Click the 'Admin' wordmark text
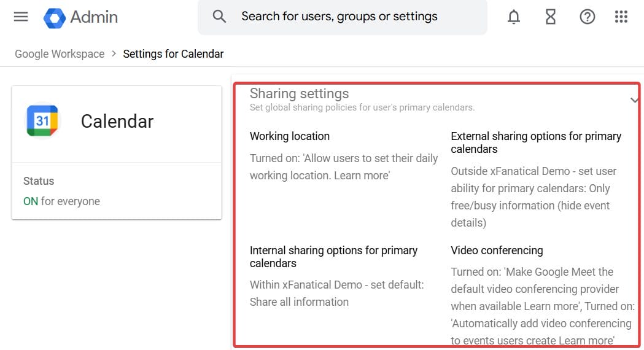 (x=94, y=17)
